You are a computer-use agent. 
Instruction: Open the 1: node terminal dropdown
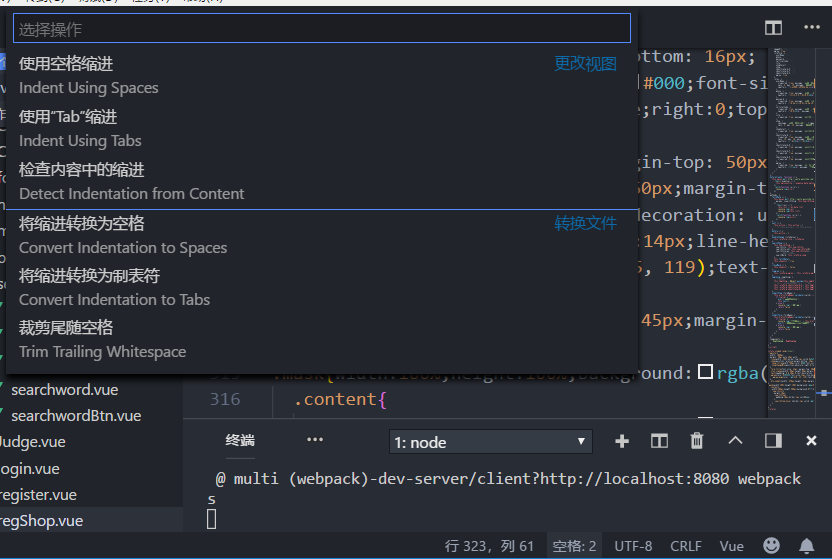490,441
